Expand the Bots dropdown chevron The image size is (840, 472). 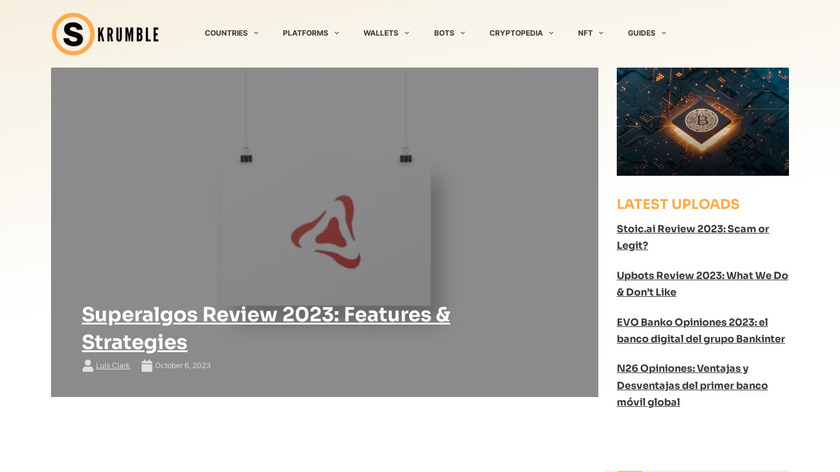(x=463, y=33)
